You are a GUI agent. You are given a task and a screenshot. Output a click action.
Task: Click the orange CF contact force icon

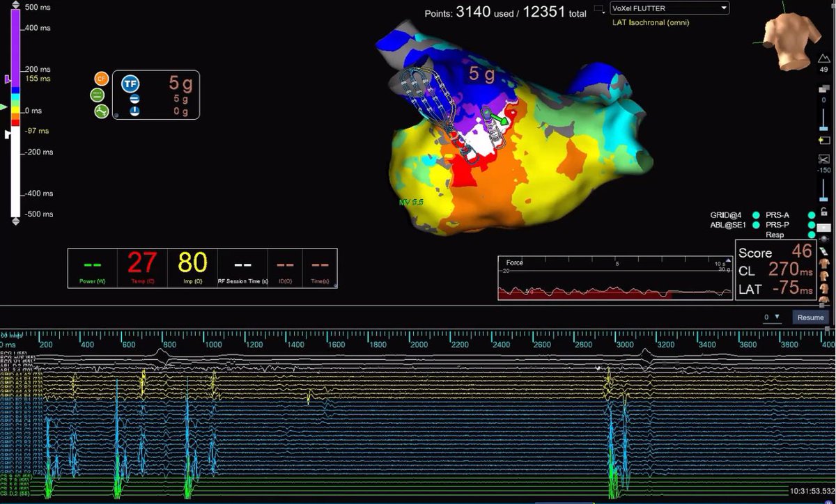coord(101,79)
